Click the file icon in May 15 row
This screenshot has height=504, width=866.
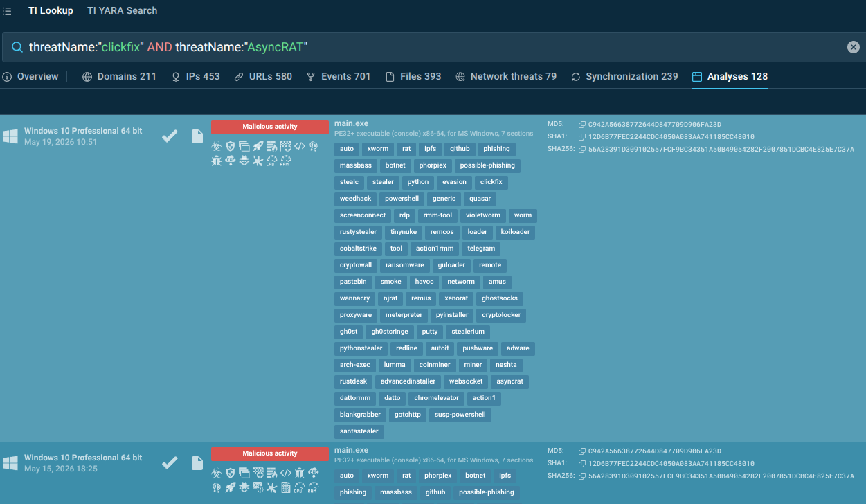[x=197, y=463]
